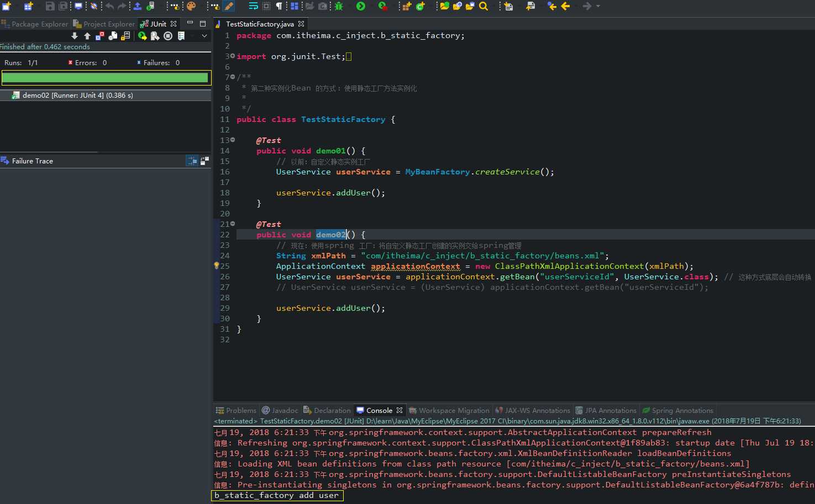Toggle Show Failures Only in JUnit
The width and height of the screenshot is (815, 504).
[x=100, y=36]
